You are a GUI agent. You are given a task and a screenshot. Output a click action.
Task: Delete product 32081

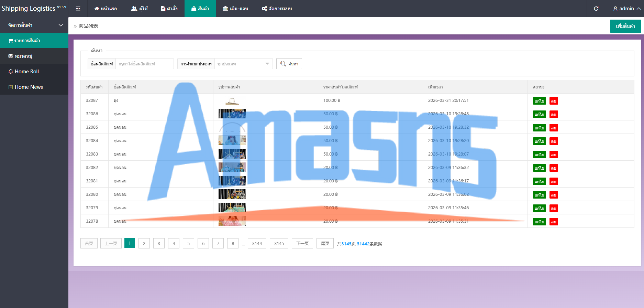coord(554,181)
